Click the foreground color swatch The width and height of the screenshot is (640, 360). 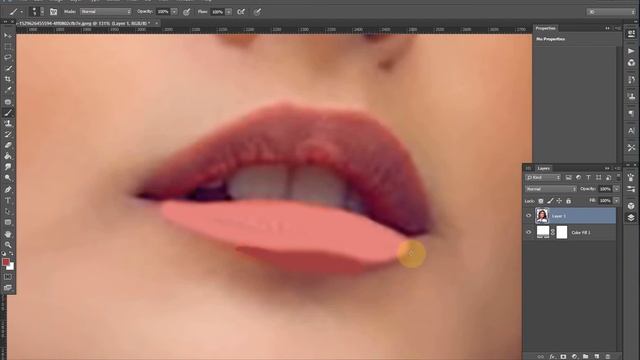pos(6,262)
